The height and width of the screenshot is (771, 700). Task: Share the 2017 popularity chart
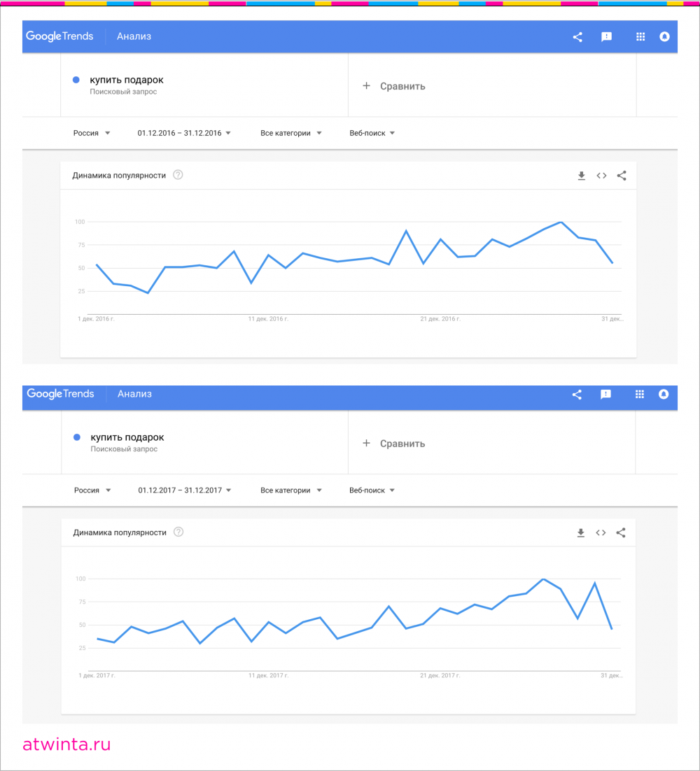(621, 533)
